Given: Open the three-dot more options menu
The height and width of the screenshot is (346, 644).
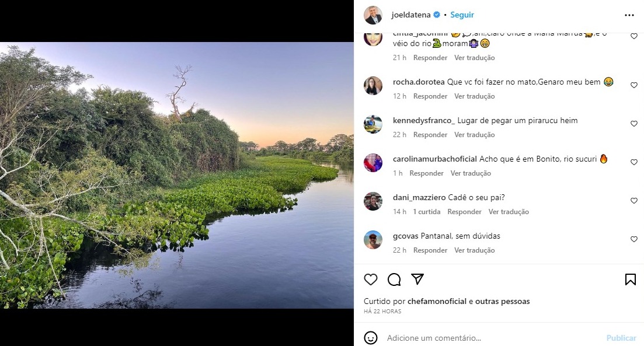Looking at the screenshot, I should click(x=629, y=15).
